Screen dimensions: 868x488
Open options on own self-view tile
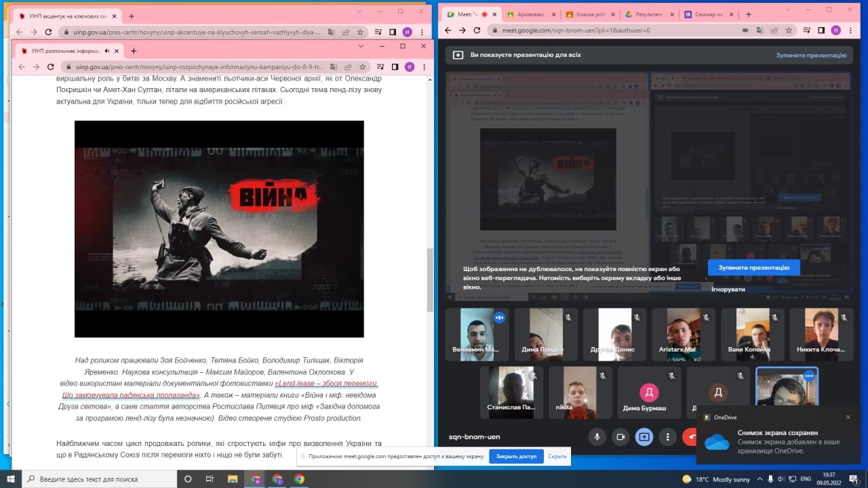tap(808, 376)
